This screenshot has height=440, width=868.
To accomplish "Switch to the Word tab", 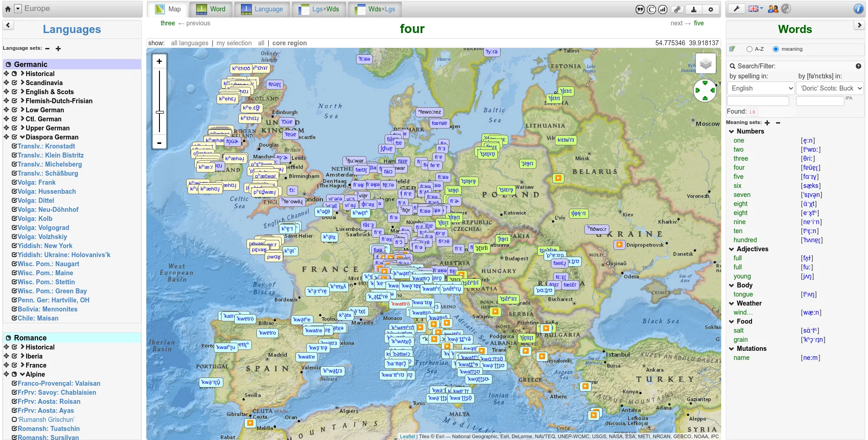I will pos(211,9).
